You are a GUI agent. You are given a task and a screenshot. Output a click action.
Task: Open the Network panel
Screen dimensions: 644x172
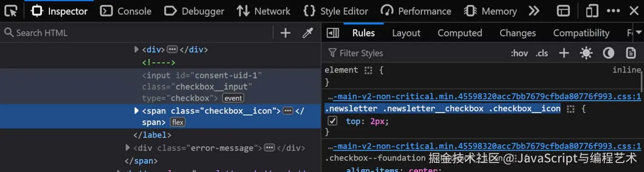point(263,11)
